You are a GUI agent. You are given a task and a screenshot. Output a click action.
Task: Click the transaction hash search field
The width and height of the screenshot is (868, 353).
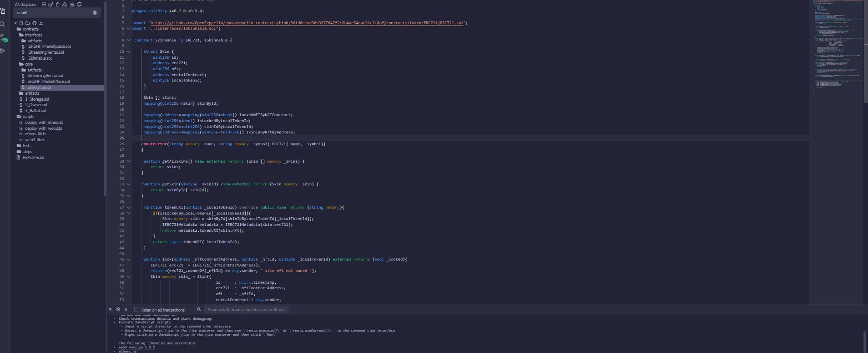[246, 310]
